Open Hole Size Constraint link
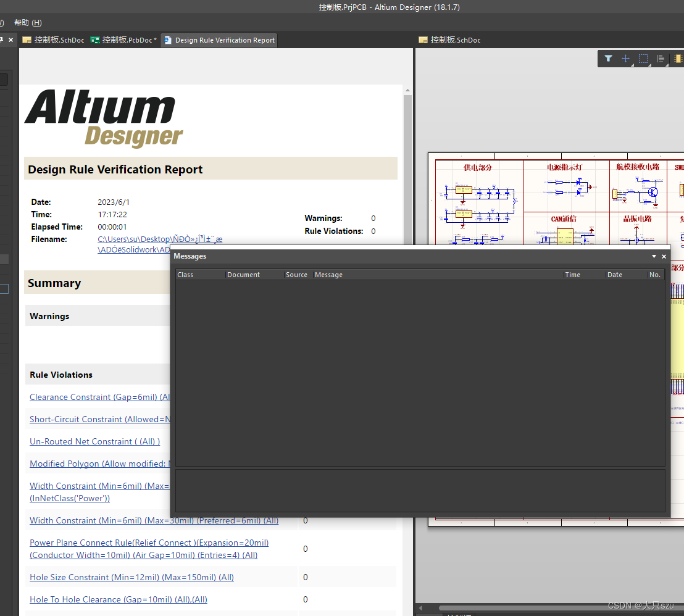This screenshot has height=616, width=684. click(x=131, y=577)
